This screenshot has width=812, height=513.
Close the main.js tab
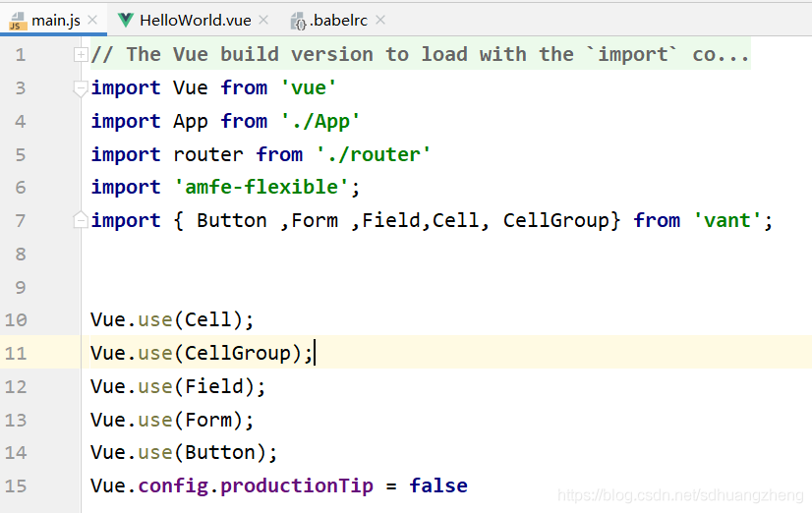tap(92, 20)
